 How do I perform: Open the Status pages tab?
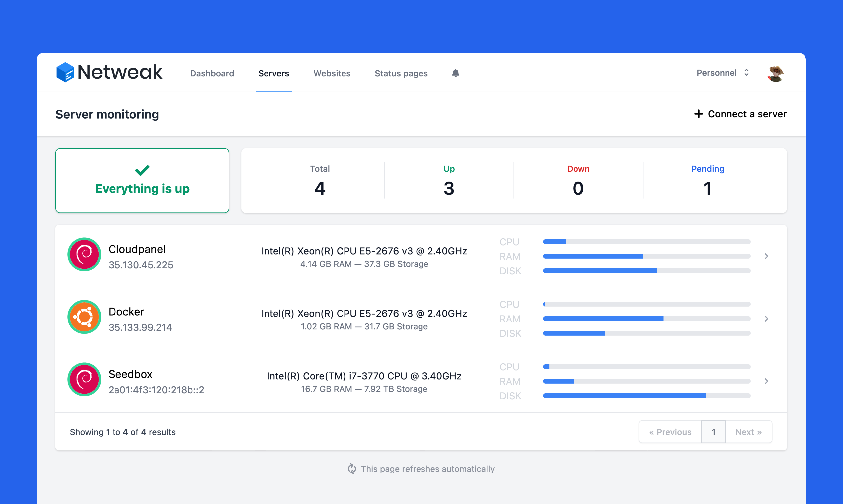[x=401, y=73]
